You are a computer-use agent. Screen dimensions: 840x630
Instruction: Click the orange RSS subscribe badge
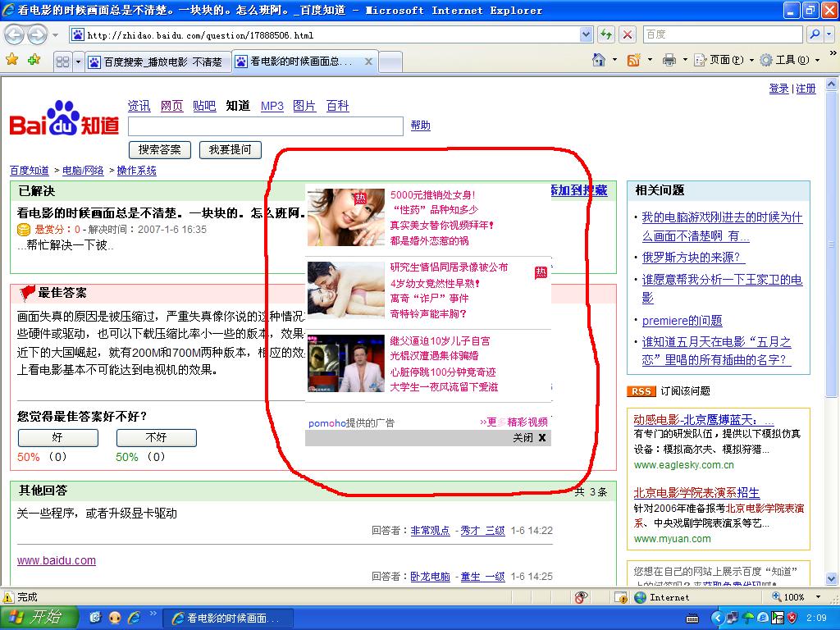pyautogui.click(x=641, y=391)
